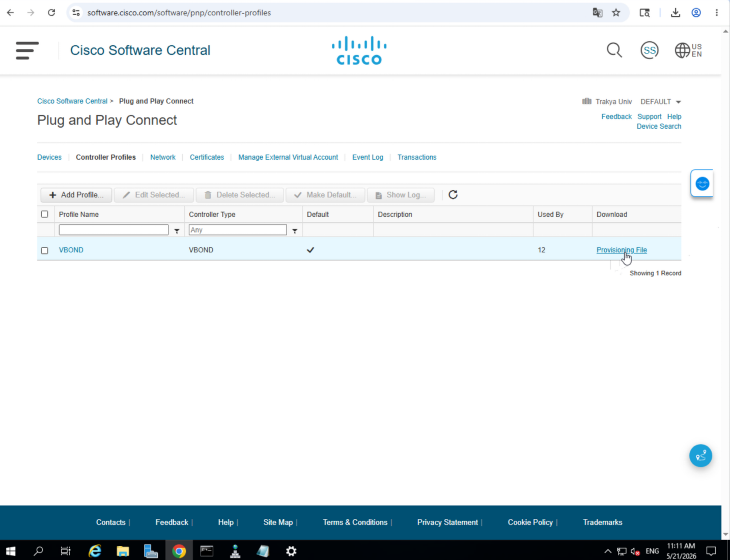The width and height of the screenshot is (730, 560).
Task: View the Event Log tab
Action: pyautogui.click(x=368, y=157)
